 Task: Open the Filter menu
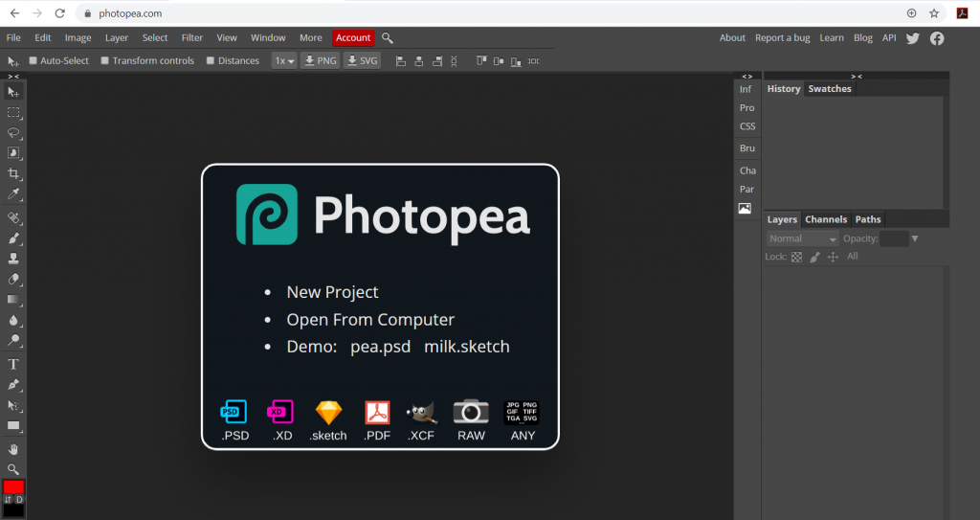pyautogui.click(x=192, y=37)
